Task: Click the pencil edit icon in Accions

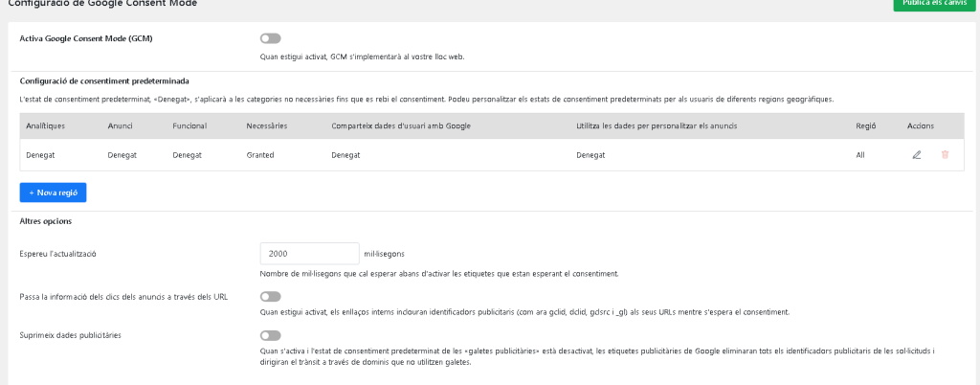Action: 916,154
